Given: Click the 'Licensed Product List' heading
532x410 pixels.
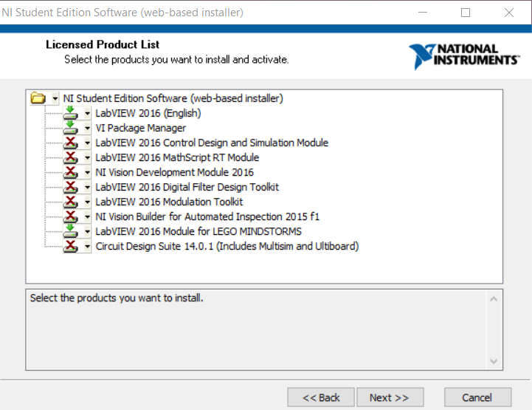Looking at the screenshot, I should (103, 44).
